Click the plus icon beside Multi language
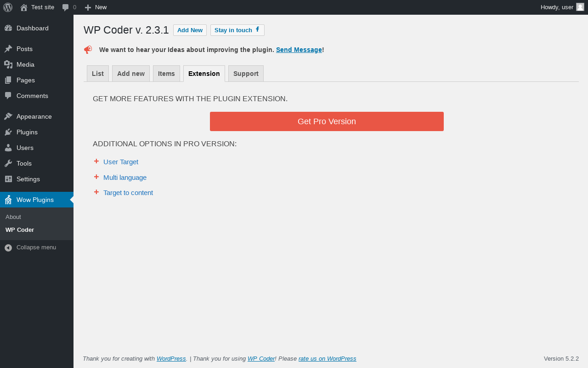Viewport: 588px width, 368px height. (x=96, y=177)
